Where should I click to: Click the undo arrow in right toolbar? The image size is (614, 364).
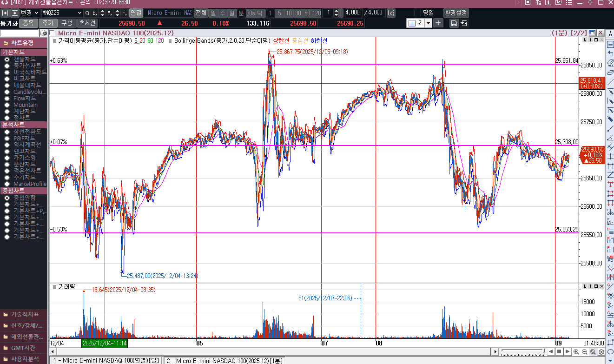click(610, 53)
